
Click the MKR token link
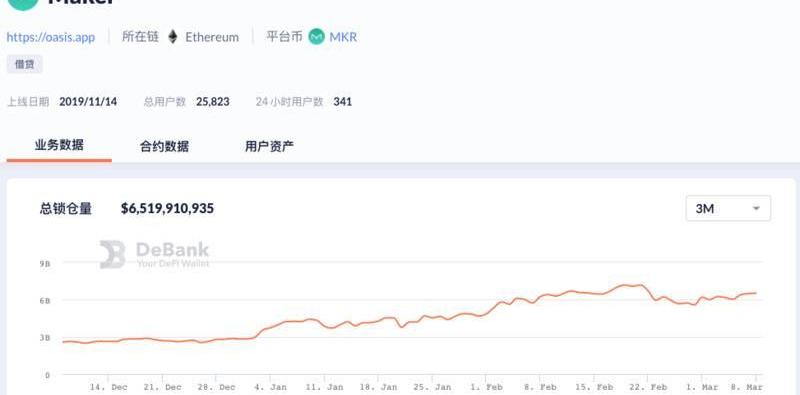pyautogui.click(x=343, y=37)
